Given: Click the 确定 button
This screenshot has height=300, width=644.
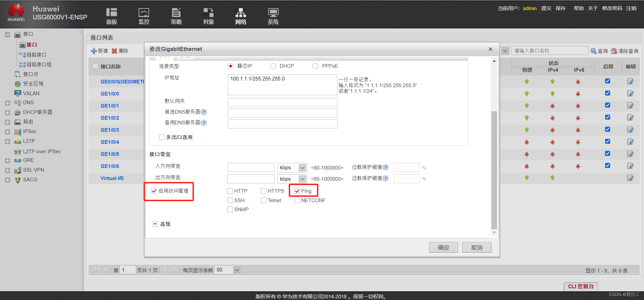Looking at the screenshot, I should tap(443, 247).
